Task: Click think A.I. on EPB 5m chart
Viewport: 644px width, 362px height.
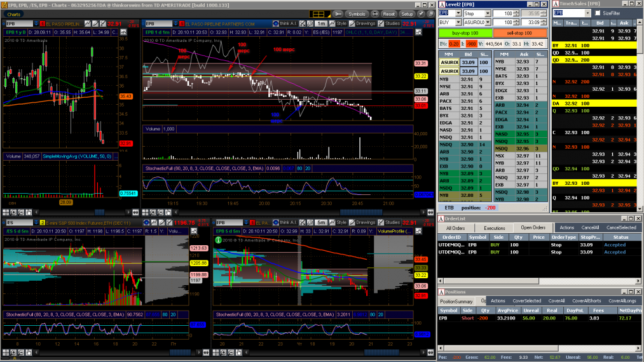Action: click(x=285, y=222)
